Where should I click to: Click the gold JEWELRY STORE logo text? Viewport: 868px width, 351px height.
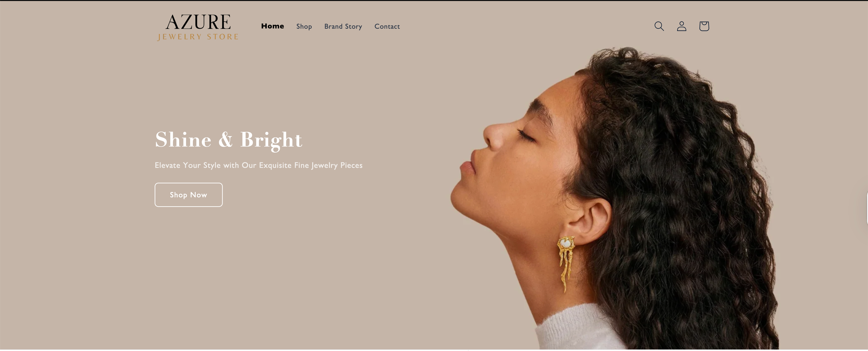pyautogui.click(x=198, y=37)
